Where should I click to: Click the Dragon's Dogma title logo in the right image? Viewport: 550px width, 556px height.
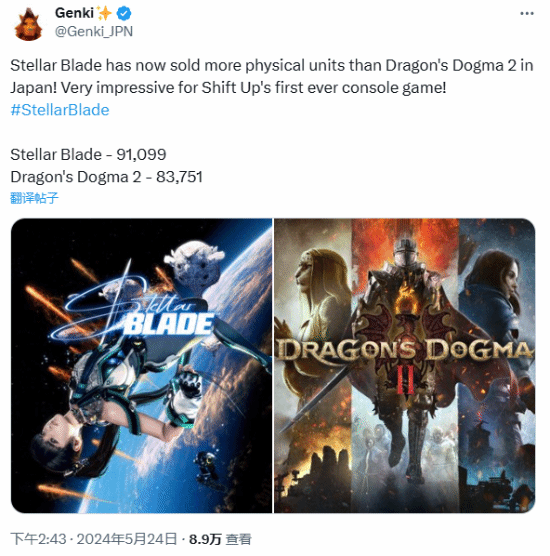405,350
